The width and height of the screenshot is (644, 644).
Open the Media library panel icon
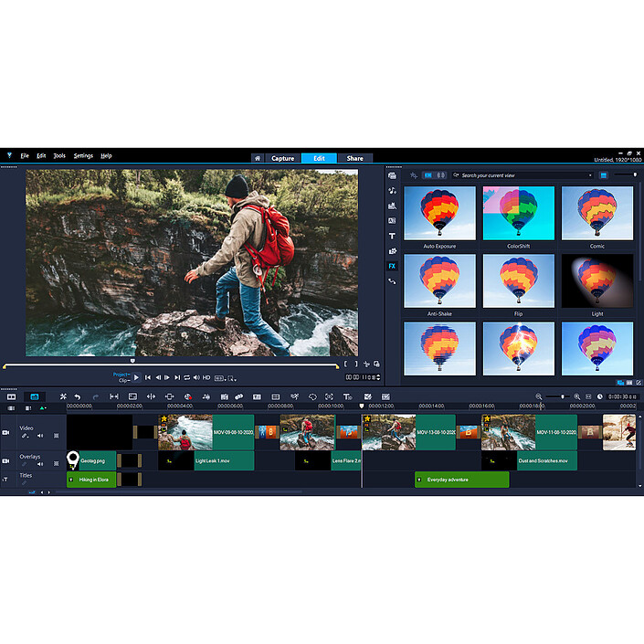392,175
